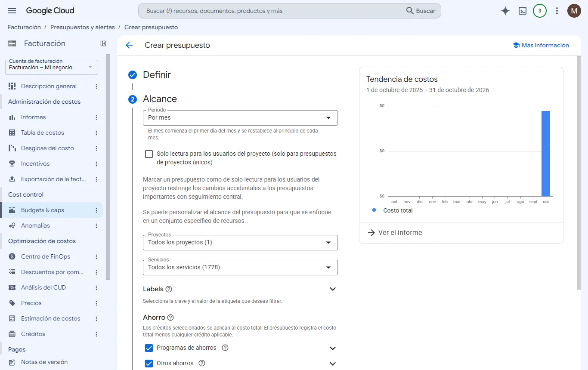Viewport: 588px width, 370px height.
Task: Click the Buscar search button
Action: point(421,11)
